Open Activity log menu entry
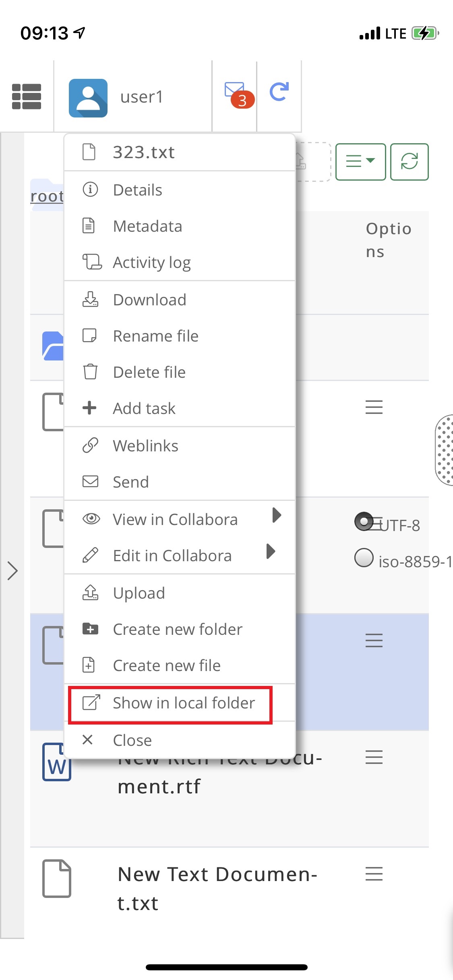 click(x=180, y=262)
